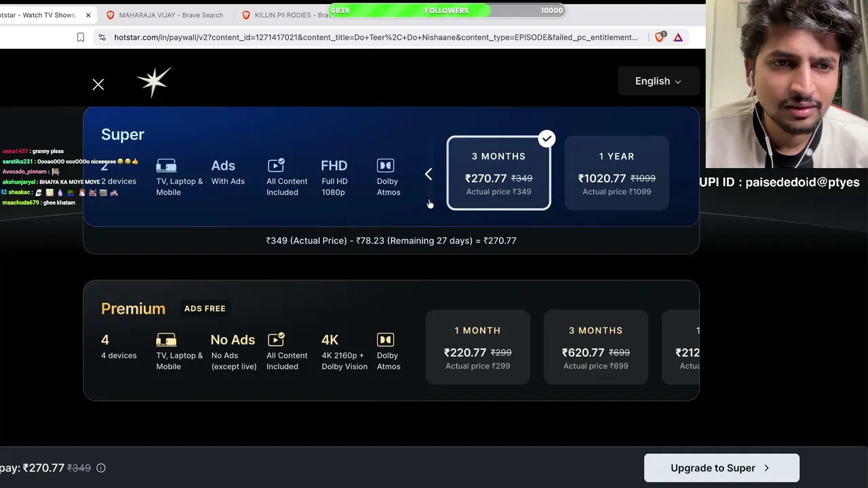Open site settings icon left of the URL

pos(102,37)
